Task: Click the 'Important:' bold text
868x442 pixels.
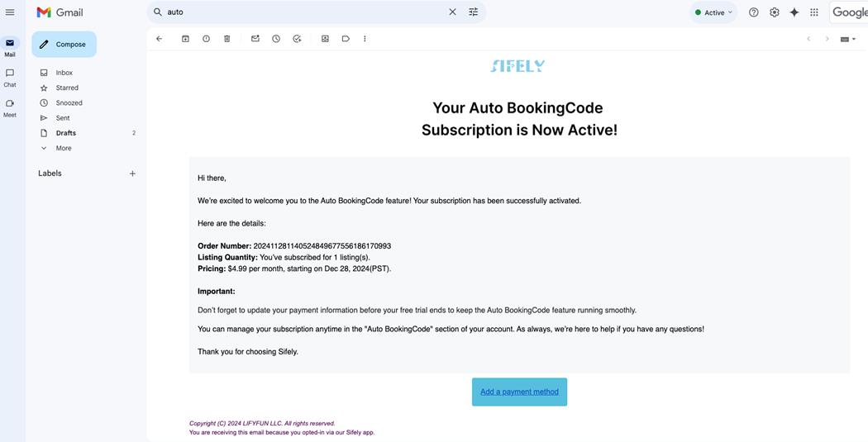Action: (217, 292)
